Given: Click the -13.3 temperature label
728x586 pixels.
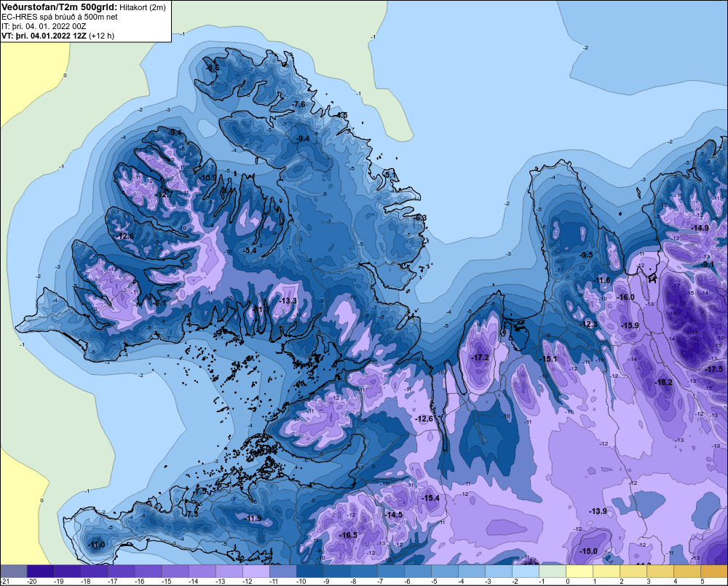Looking at the screenshot, I should pos(288,301).
